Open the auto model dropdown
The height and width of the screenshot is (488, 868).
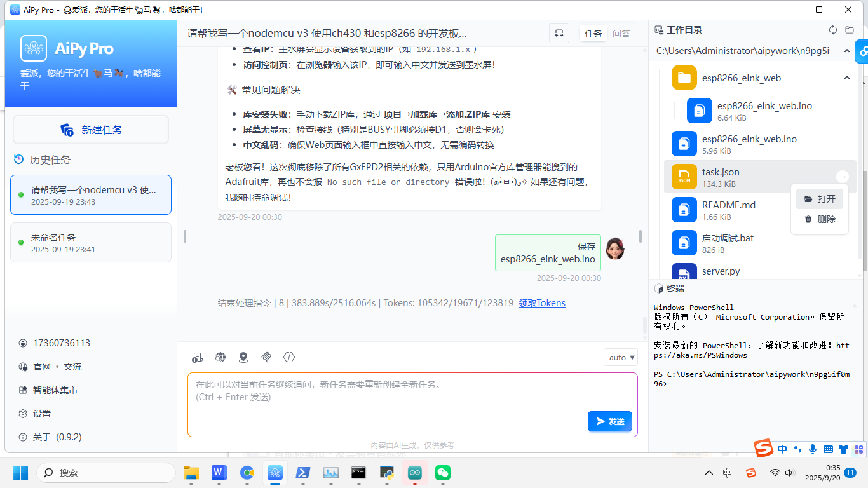pos(621,358)
